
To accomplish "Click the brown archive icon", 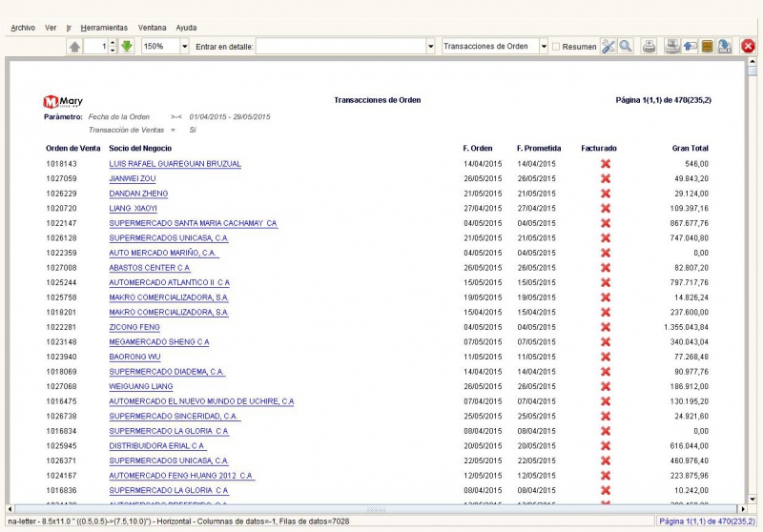I will pyautogui.click(x=707, y=47).
